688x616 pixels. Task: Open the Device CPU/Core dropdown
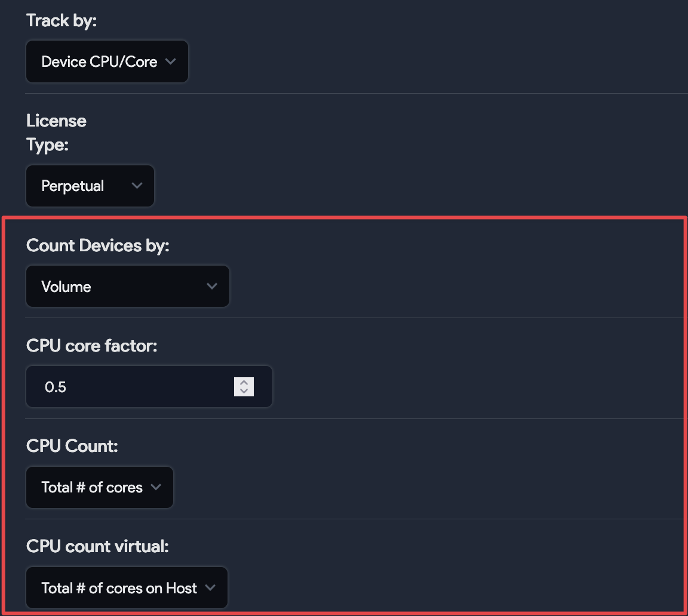pyautogui.click(x=106, y=61)
